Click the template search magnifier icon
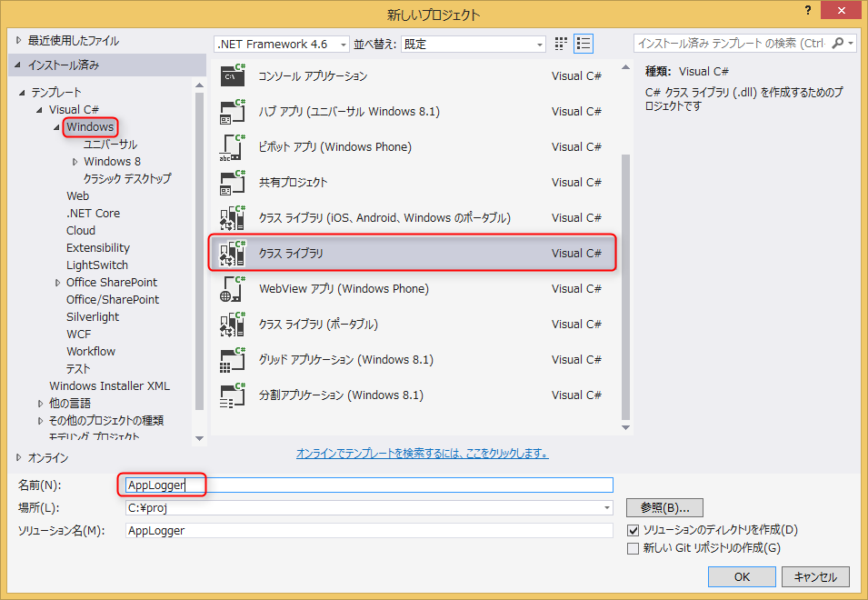Screen dimensions: 868x600 point(838,43)
